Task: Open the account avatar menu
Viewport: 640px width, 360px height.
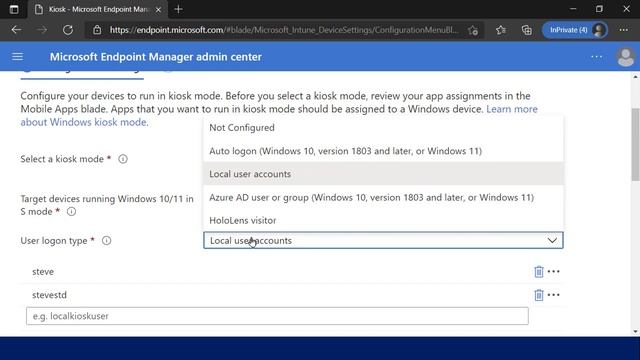Action: point(625,57)
